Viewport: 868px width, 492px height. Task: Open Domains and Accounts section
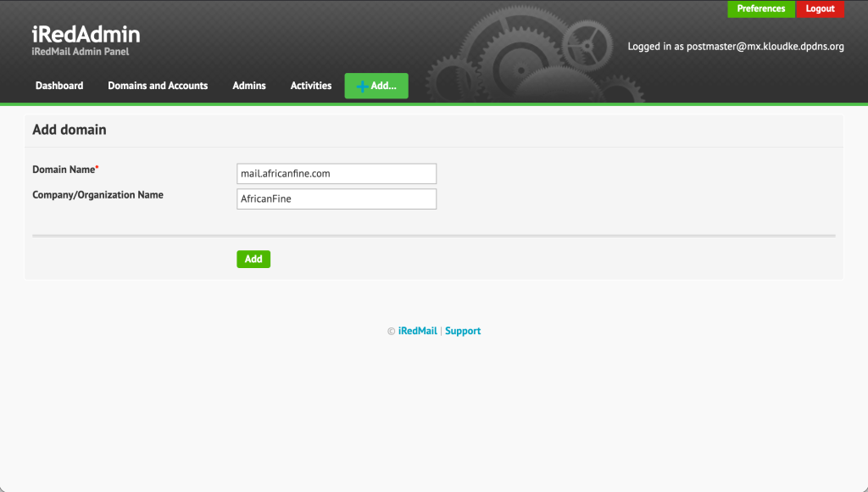pos(158,86)
